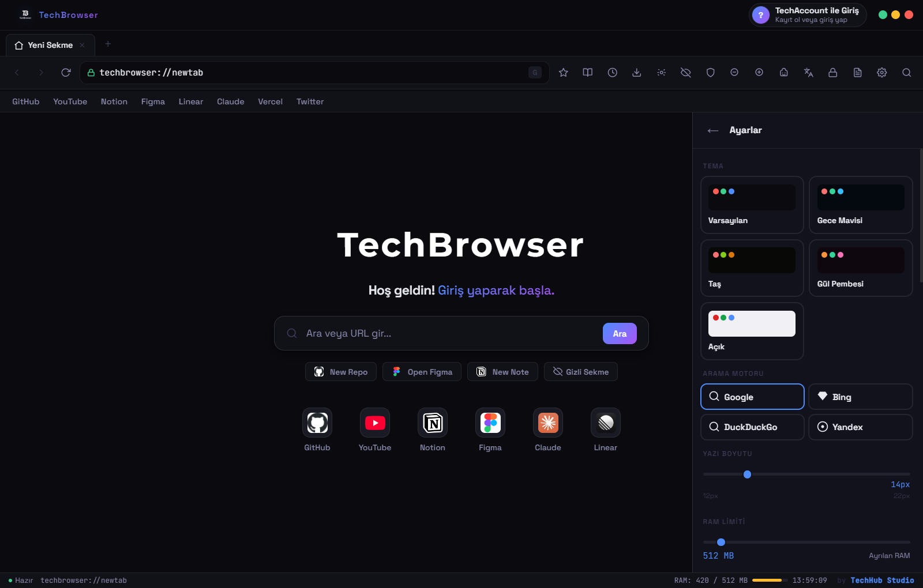
Task: Click the Gizli Sekme quick action
Action: click(x=581, y=372)
